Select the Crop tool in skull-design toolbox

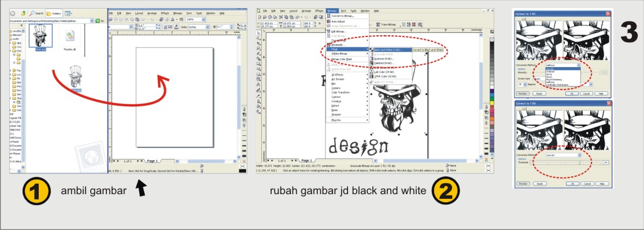click(258, 43)
